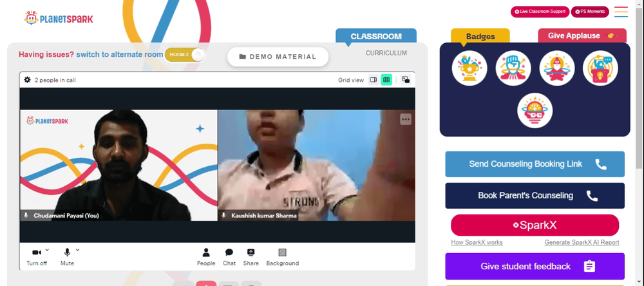Viewport: 644px width, 286px height.
Task: Switch to speaker sidebar view layout
Action: pyautogui.click(x=374, y=80)
